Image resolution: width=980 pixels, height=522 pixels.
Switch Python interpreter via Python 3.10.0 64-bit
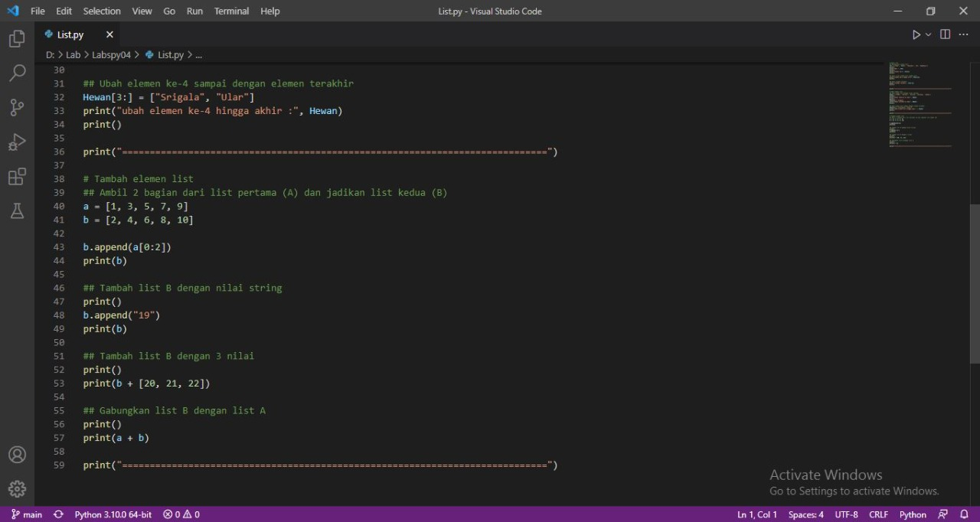click(x=113, y=514)
